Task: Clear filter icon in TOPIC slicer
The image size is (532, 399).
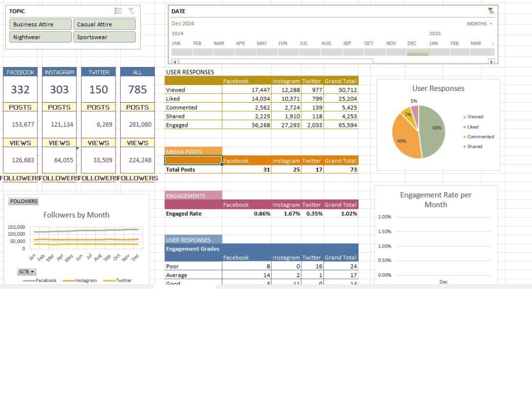Action: pos(131,11)
